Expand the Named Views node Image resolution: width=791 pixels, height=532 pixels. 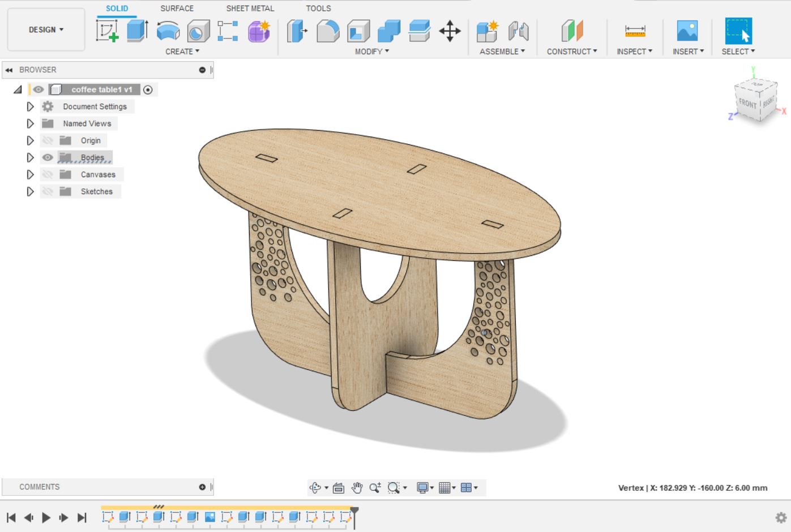pos(31,123)
